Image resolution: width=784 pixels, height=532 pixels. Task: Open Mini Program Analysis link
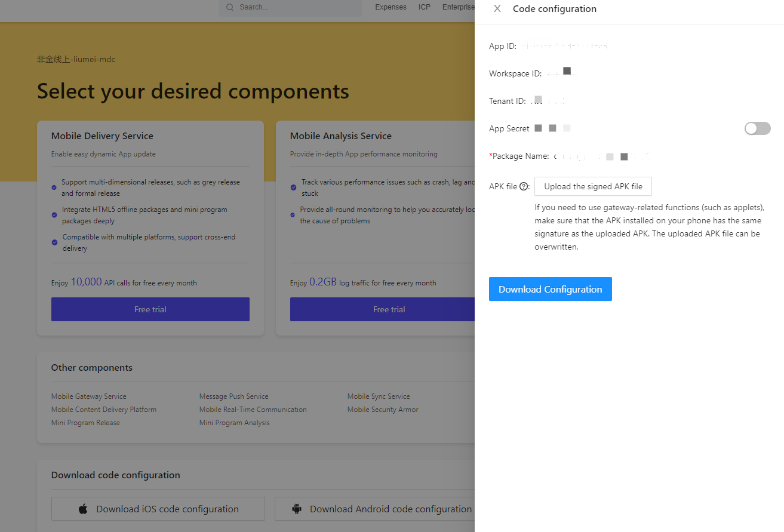point(235,423)
